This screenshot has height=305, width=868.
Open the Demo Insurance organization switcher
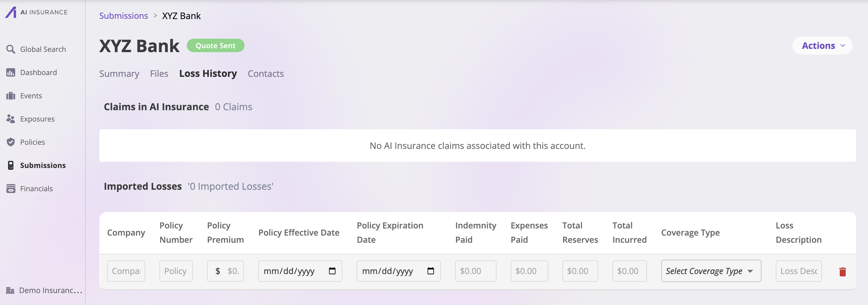(x=44, y=290)
